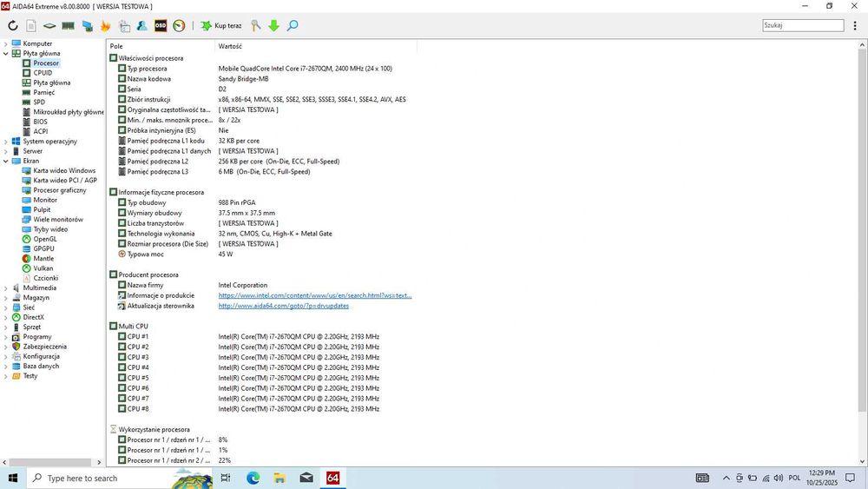868x489 pixels.
Task: Select ACPI in the tree
Action: click(x=41, y=131)
